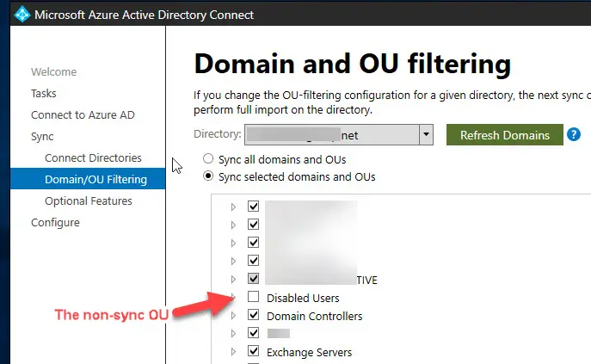Click the Microsoft Azure Active Directory Connect title

point(144,15)
